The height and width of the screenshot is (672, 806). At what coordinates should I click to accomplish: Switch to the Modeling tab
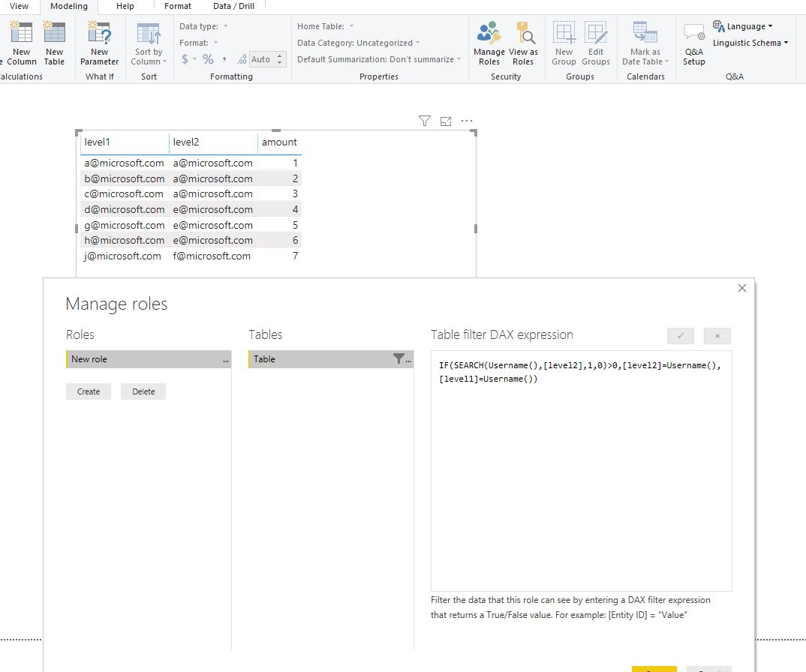point(69,6)
